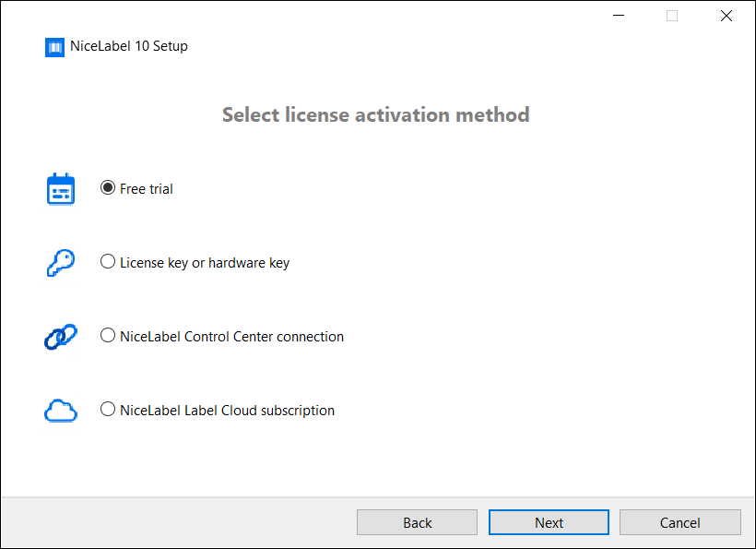Click the License key or hardware key label

205,262
